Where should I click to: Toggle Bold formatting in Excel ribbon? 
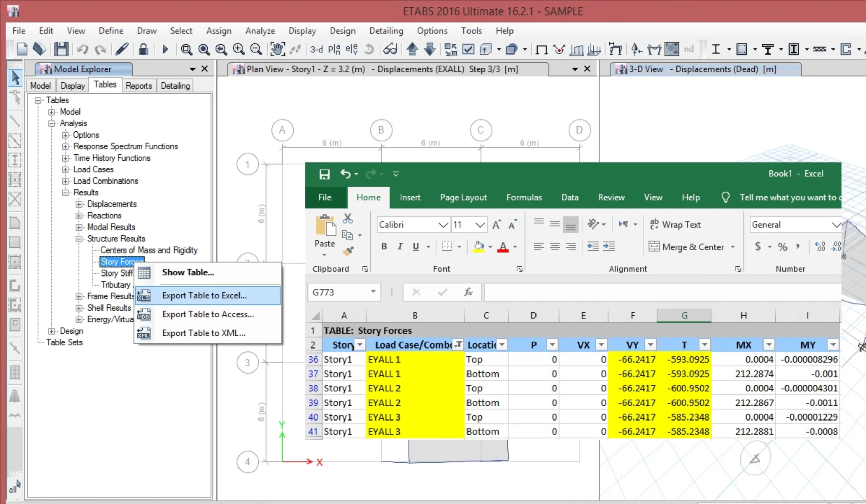pos(384,246)
